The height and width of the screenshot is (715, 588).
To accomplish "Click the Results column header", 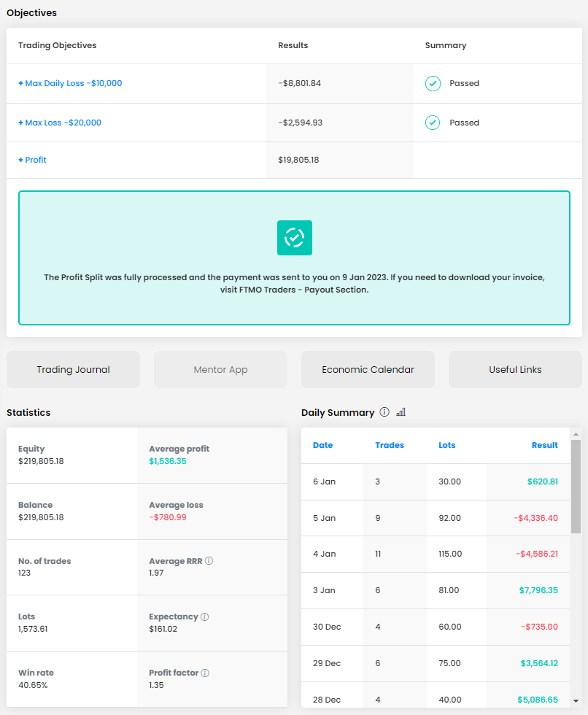I will coord(293,45).
